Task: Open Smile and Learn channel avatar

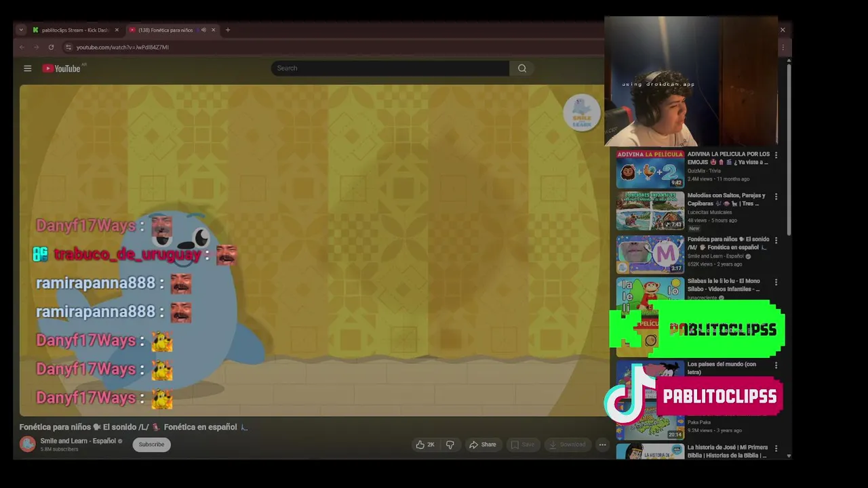Action: tap(28, 444)
